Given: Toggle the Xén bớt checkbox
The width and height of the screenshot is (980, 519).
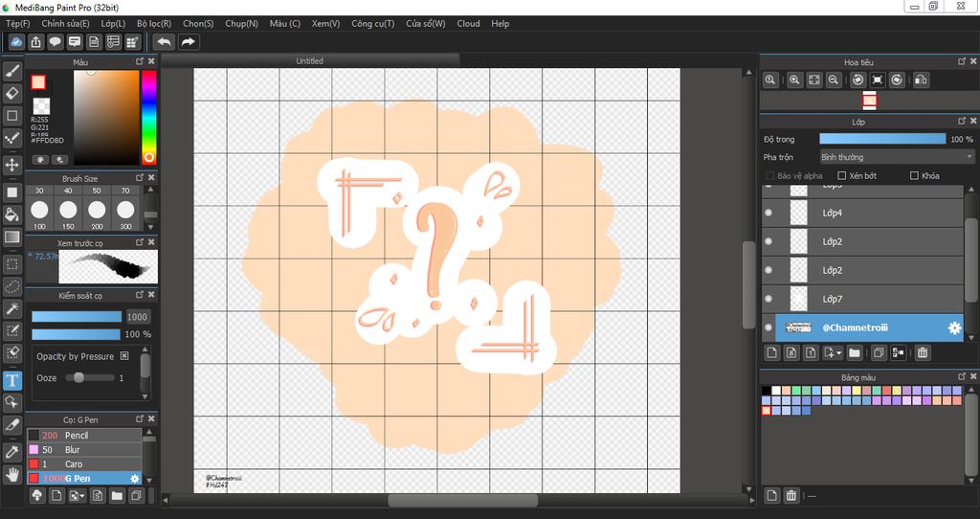Looking at the screenshot, I should point(842,175).
